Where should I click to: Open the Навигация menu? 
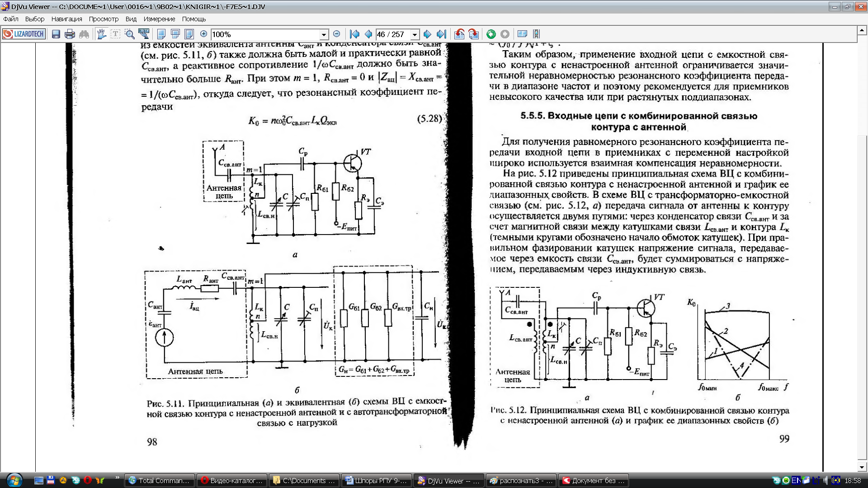66,19
